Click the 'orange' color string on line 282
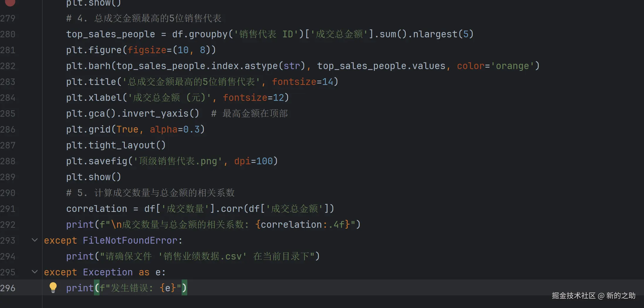The width and height of the screenshot is (644, 308). [x=513, y=66]
